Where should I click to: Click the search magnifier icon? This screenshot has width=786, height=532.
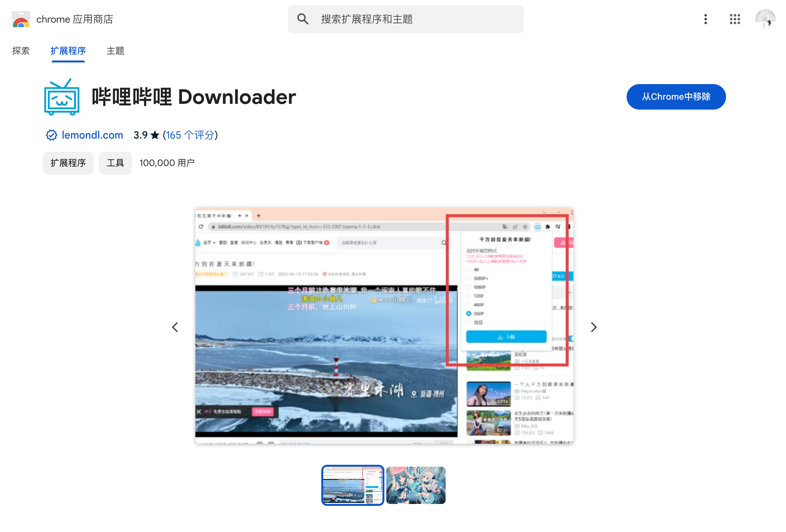pos(303,19)
